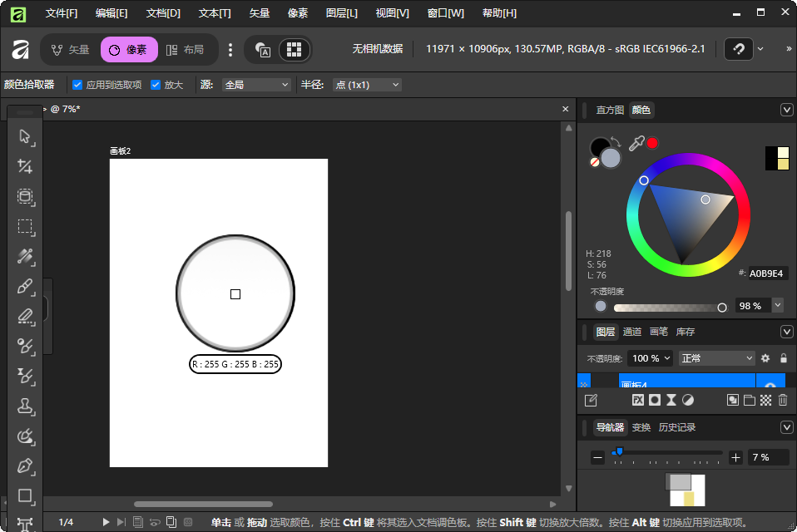The image size is (797, 532).
Task: Open live filters via the hourglass icon
Action: coord(671,400)
